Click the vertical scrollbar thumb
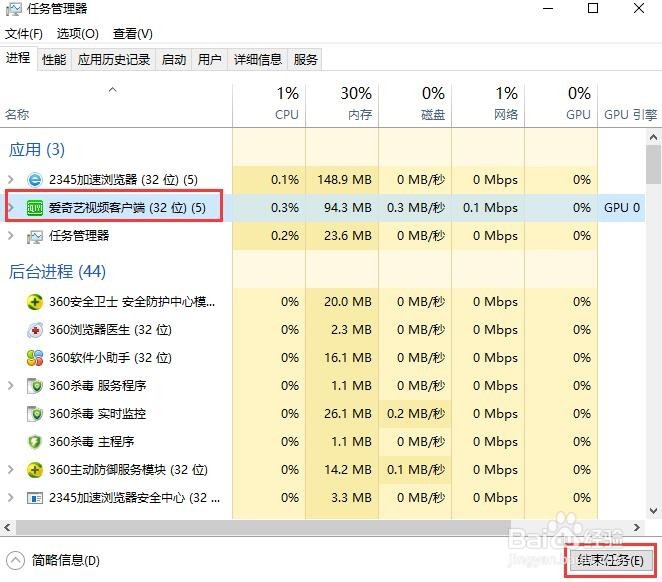The height and width of the screenshot is (582, 662). point(654,165)
